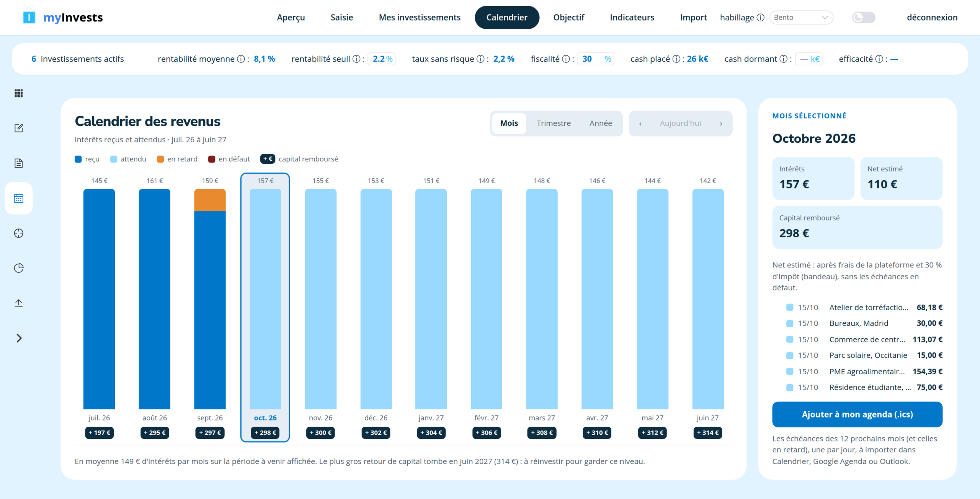Open the Objectif tab
980x499 pixels.
(568, 18)
